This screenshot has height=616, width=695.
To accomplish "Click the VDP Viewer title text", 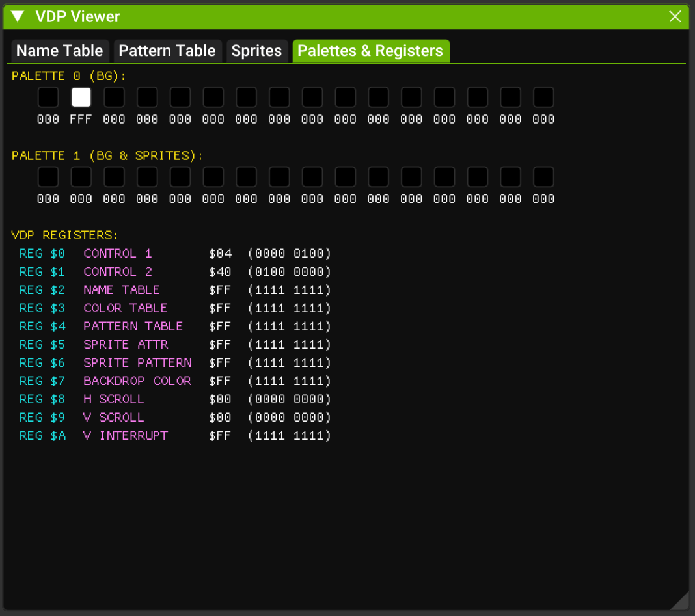I will 77,16.
